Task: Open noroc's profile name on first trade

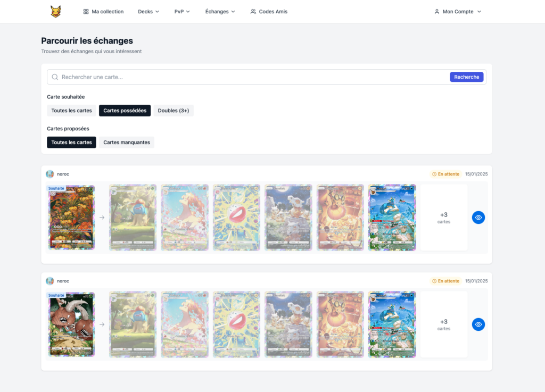Action: 63,174
